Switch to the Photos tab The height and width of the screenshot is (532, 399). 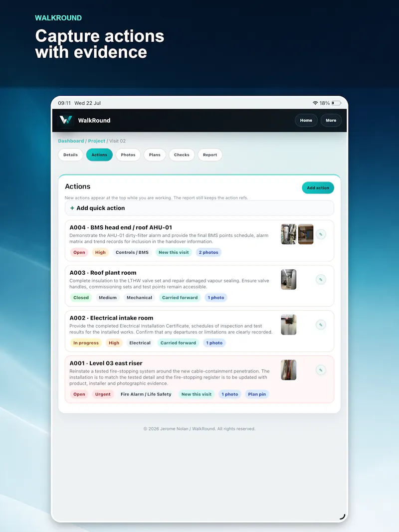tap(128, 155)
